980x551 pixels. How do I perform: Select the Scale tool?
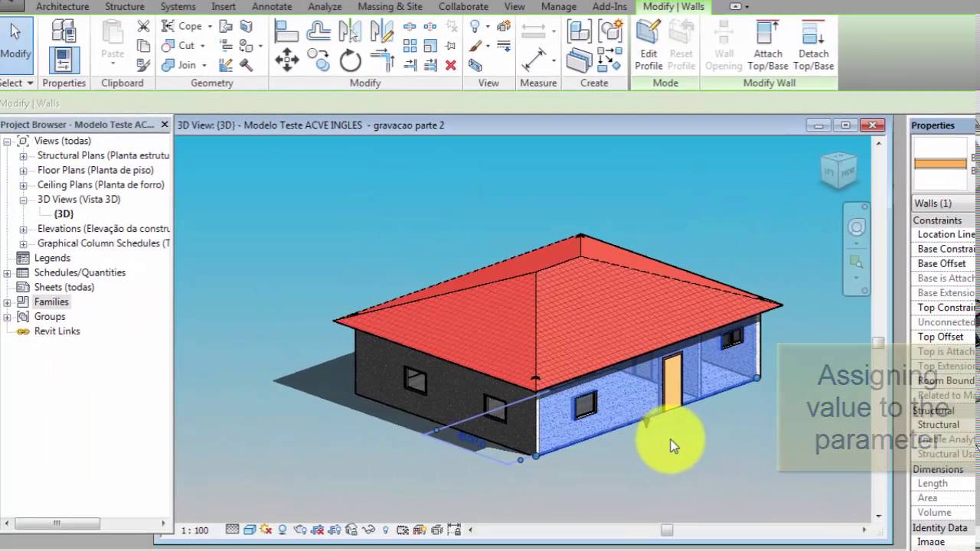click(431, 46)
